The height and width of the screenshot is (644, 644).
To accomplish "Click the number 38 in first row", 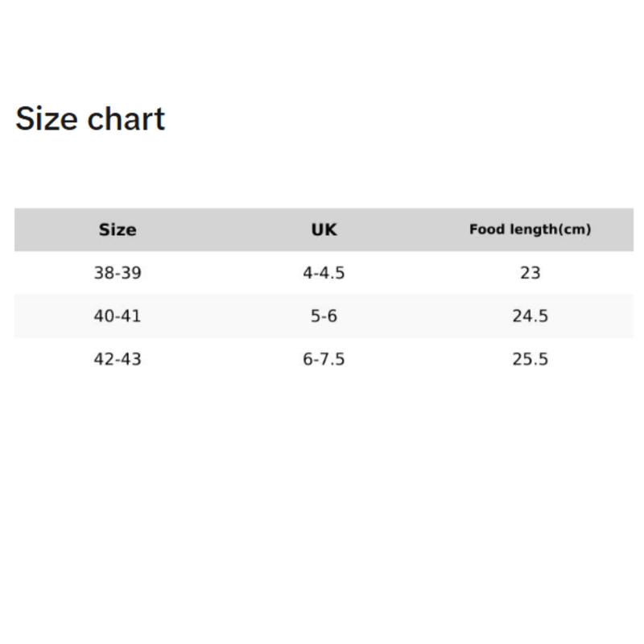I will pyautogui.click(x=104, y=273).
